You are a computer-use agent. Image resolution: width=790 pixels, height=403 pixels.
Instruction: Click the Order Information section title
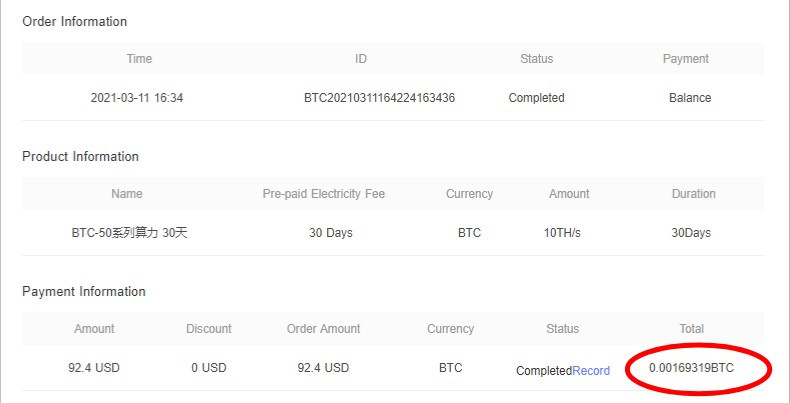coord(75,22)
